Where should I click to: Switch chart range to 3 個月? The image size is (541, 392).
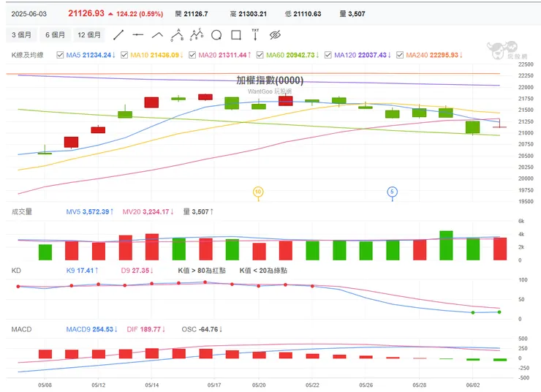pyautogui.click(x=21, y=35)
